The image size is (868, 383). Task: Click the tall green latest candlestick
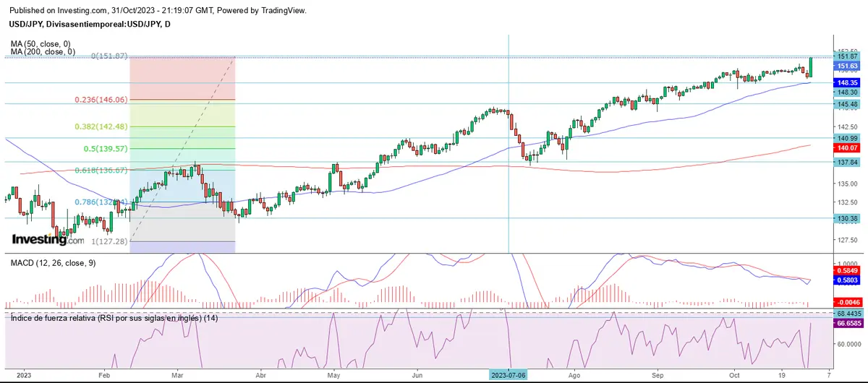pyautogui.click(x=812, y=67)
